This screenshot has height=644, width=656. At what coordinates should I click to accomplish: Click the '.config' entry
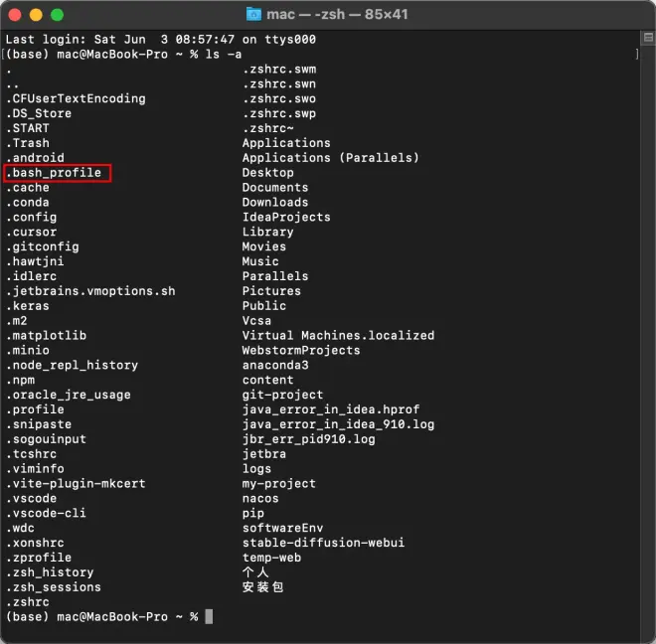[x=32, y=218]
